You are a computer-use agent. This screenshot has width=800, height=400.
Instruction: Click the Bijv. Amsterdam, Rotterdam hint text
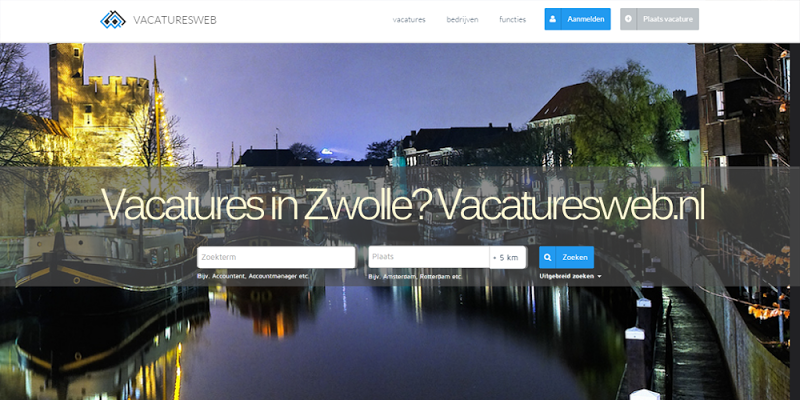click(x=415, y=277)
